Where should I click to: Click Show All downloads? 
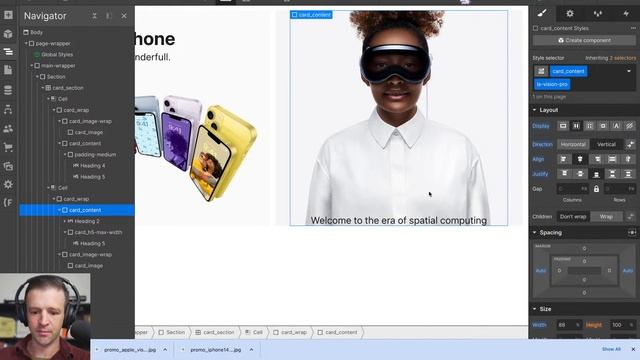(x=611, y=349)
